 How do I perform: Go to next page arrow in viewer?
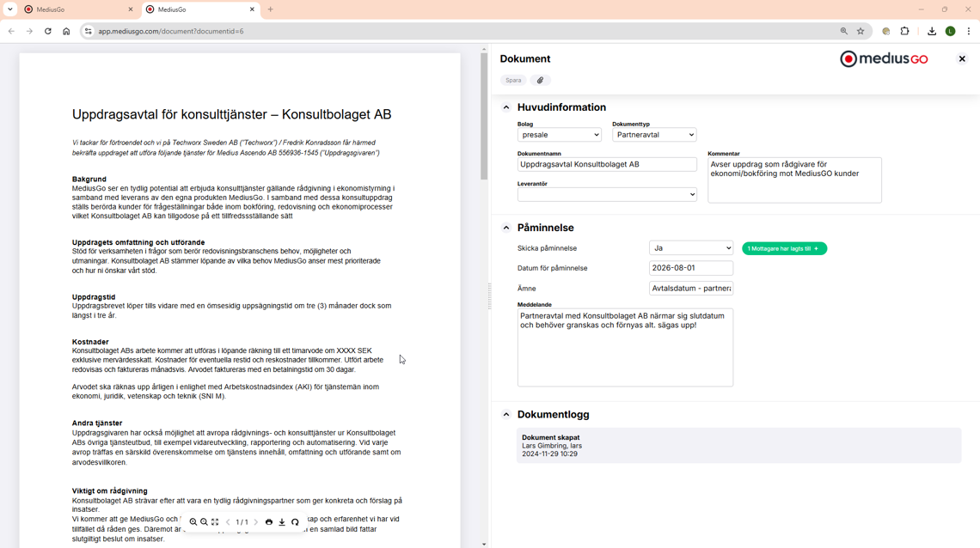(x=255, y=521)
